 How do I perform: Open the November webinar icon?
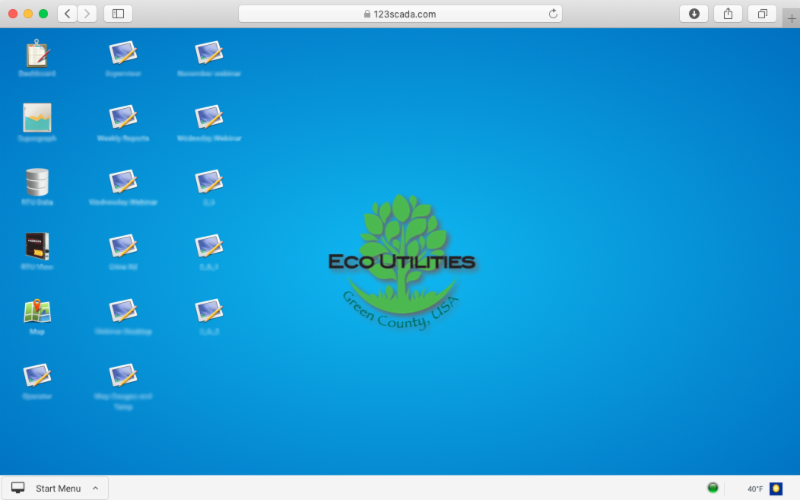pos(209,54)
